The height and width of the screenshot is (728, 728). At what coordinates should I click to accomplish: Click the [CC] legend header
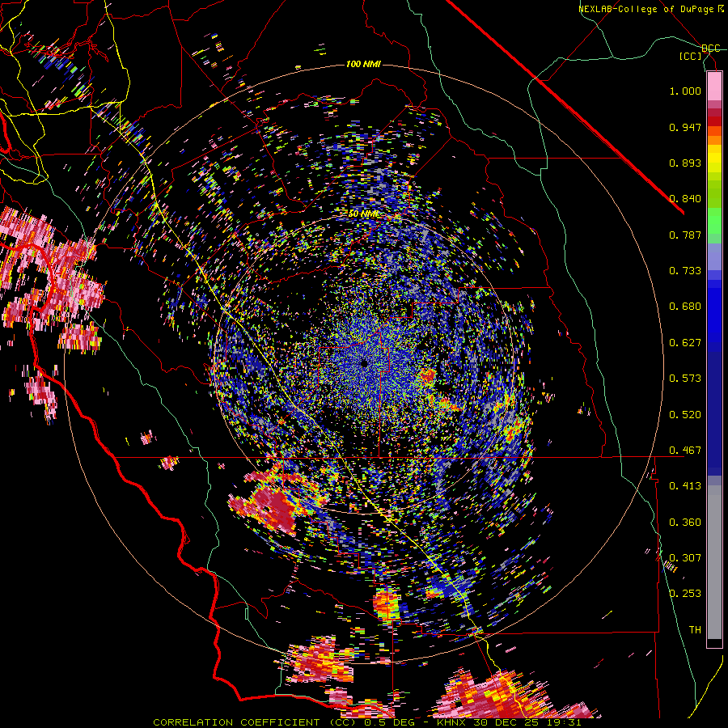click(x=691, y=56)
